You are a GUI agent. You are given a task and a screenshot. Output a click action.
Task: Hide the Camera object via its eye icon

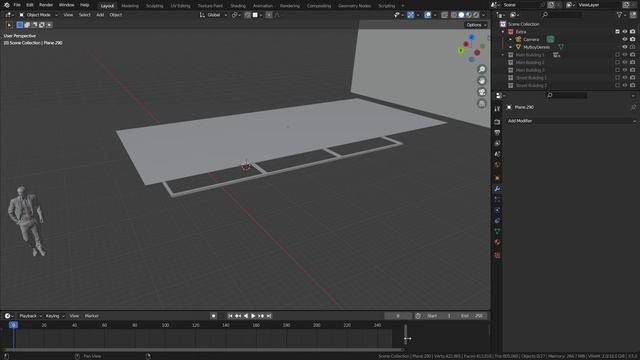[x=624, y=40]
